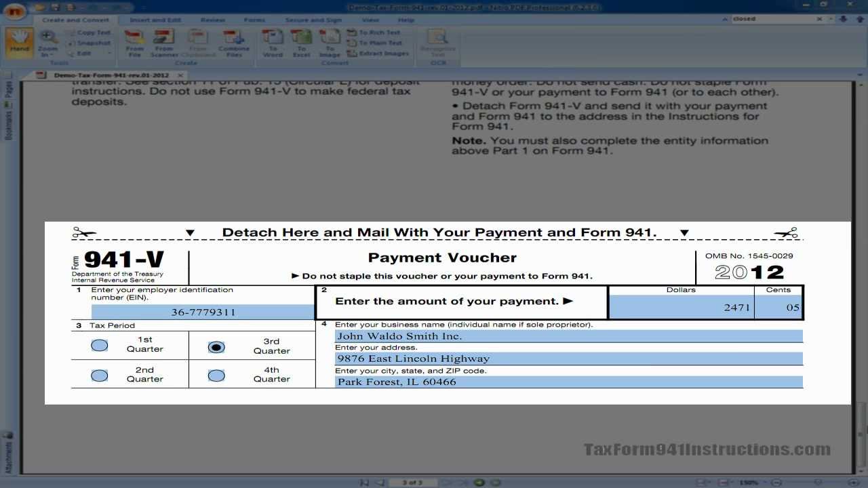Select the 2nd Quarter radio button

[x=99, y=375]
